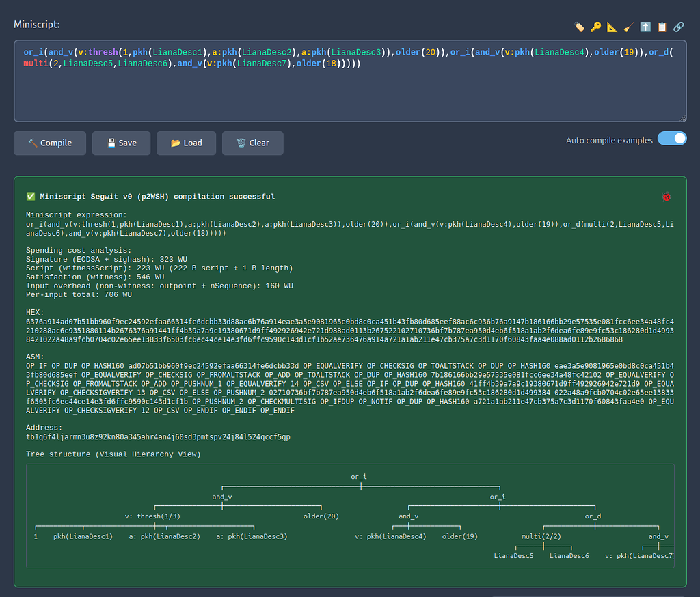
Task: Select the root or_i tree node
Action: coord(359,477)
